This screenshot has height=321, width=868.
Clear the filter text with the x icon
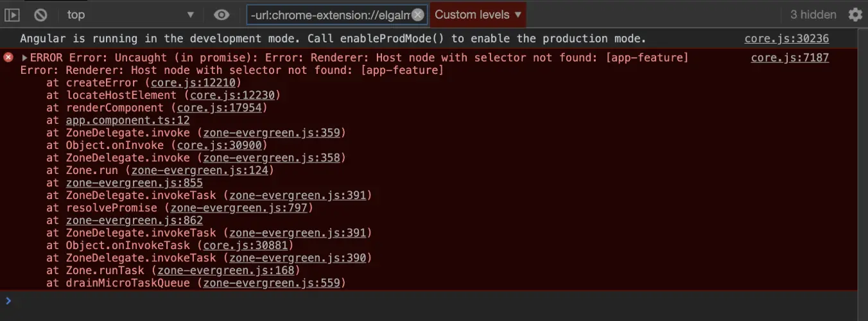[418, 15]
